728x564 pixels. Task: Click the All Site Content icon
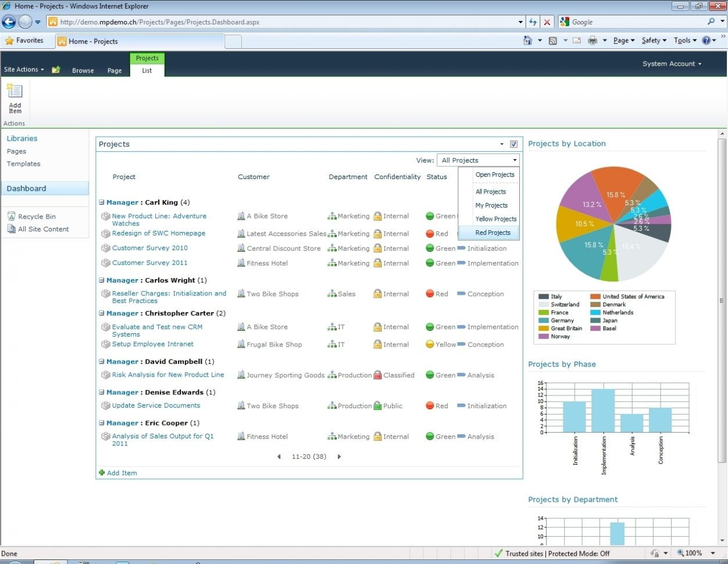coord(11,229)
